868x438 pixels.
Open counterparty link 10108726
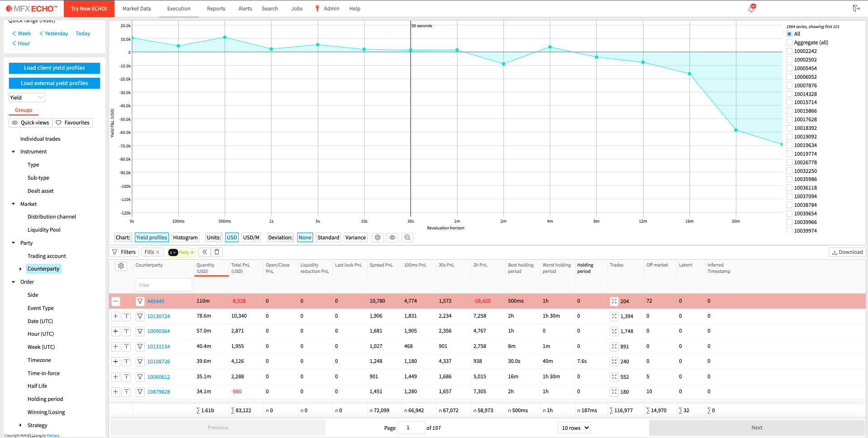pos(159,362)
